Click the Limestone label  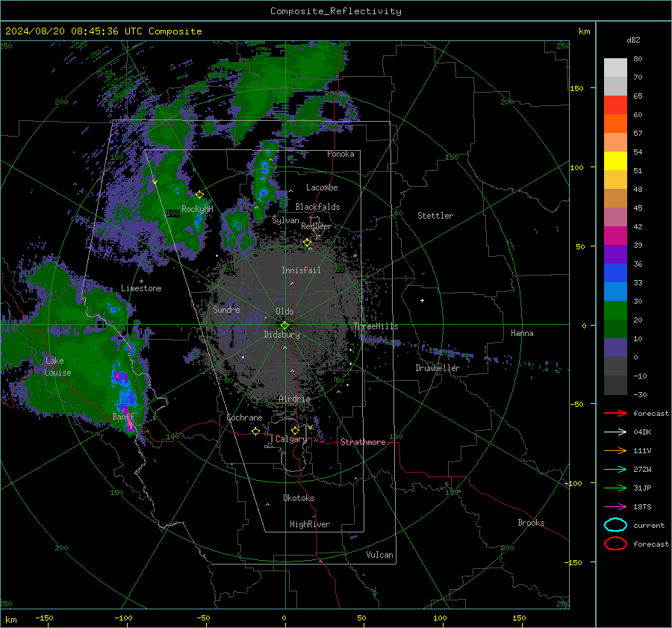[141, 288]
